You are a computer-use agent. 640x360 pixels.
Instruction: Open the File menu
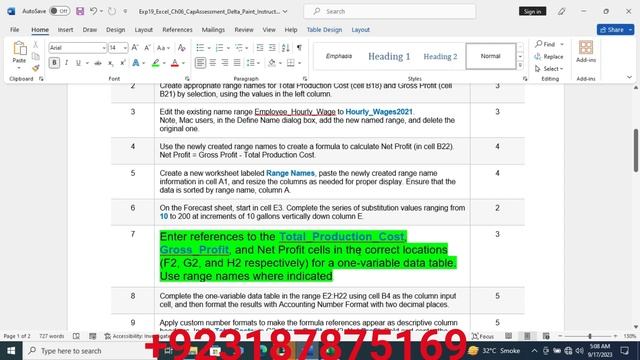pos(15,29)
